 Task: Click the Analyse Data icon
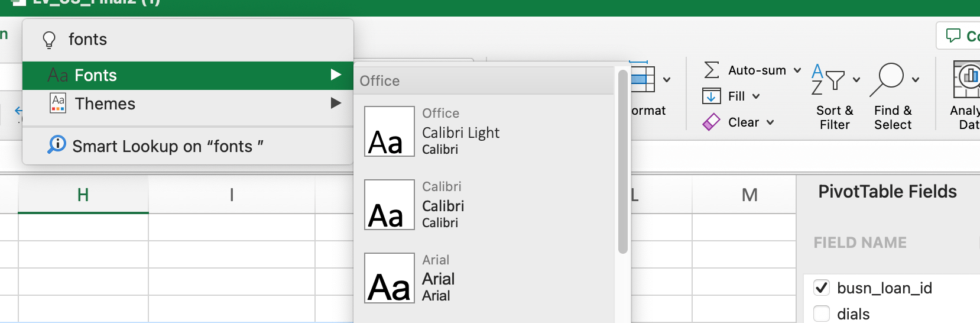pos(967,80)
